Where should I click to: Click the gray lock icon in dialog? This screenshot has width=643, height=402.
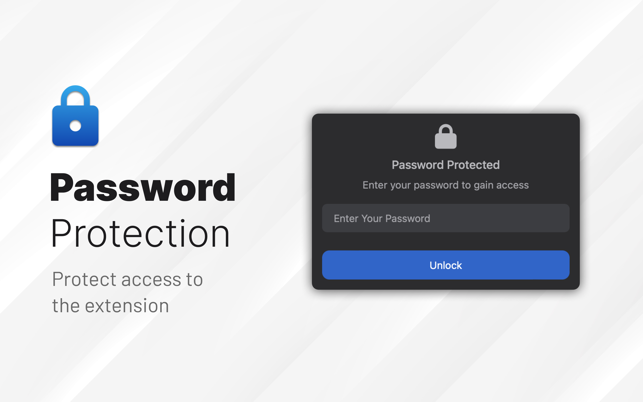tap(446, 137)
